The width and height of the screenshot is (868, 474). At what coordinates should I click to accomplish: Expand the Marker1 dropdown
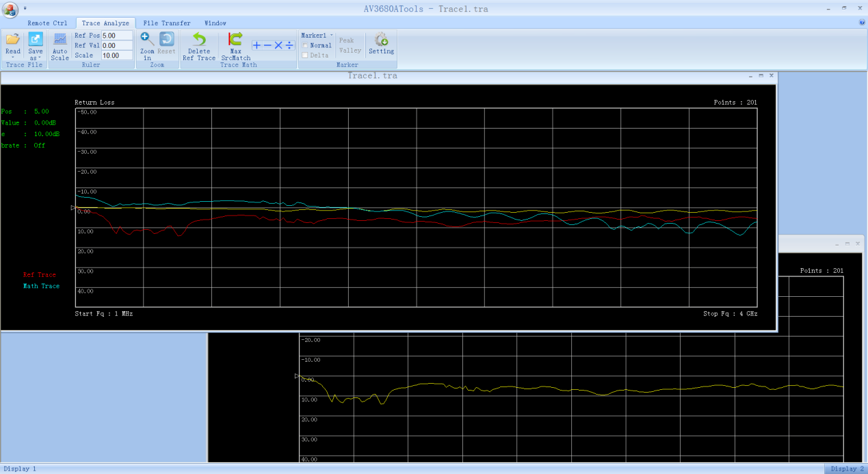point(332,35)
